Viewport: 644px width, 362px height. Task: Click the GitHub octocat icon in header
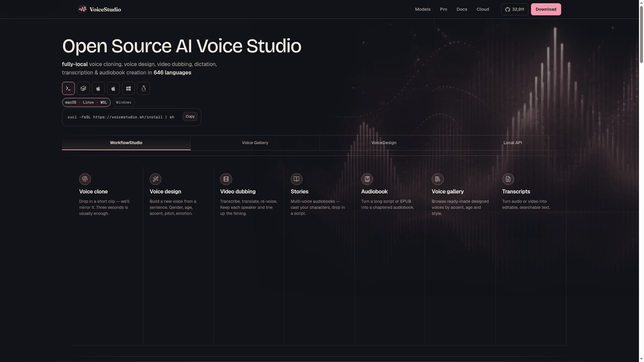pos(507,9)
